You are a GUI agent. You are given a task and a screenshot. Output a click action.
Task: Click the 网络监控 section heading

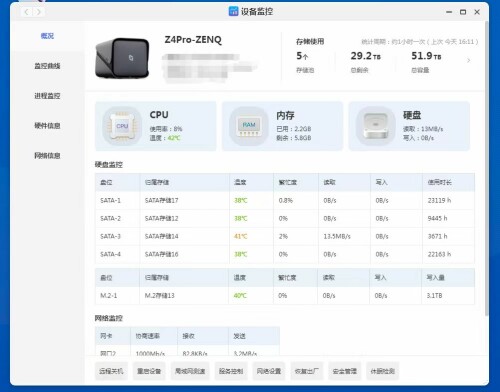pos(109,318)
